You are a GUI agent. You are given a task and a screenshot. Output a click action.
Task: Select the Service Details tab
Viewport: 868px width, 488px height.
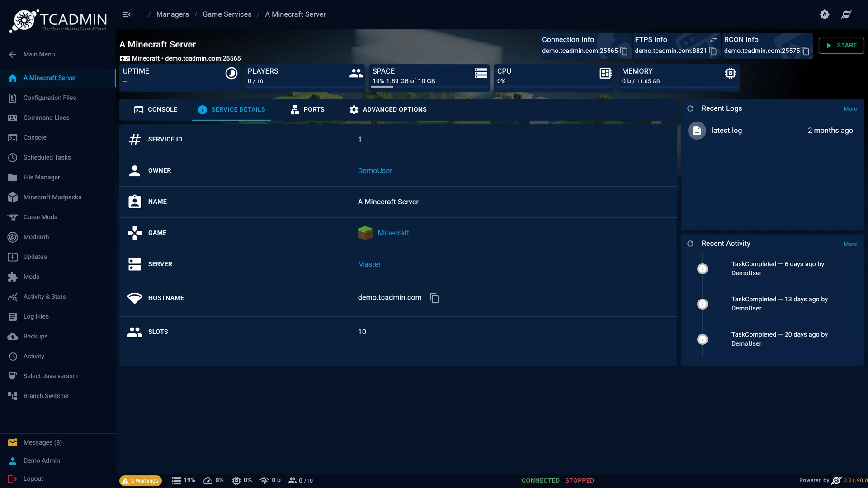[231, 110]
